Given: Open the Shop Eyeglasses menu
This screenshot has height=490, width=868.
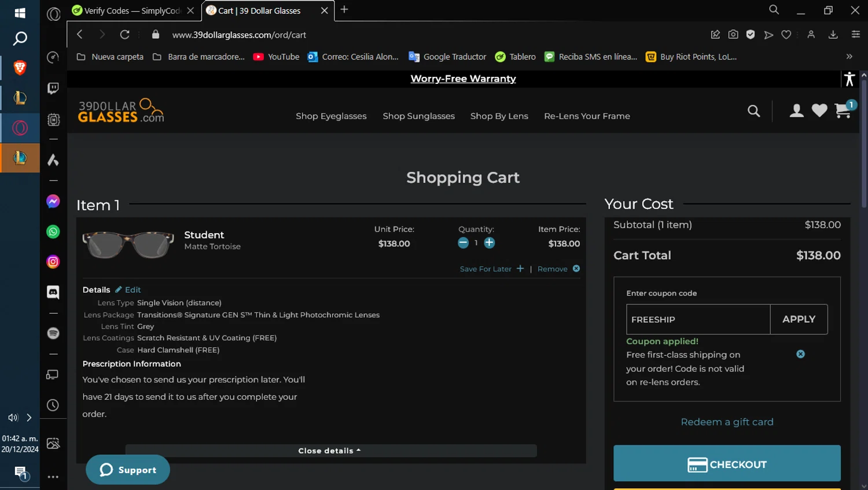Looking at the screenshot, I should tap(331, 116).
